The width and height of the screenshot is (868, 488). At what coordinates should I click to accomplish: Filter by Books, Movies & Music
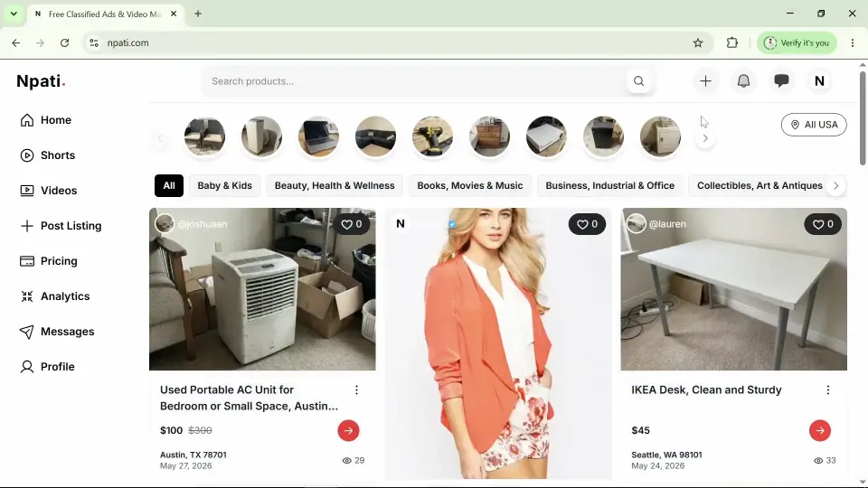click(470, 186)
